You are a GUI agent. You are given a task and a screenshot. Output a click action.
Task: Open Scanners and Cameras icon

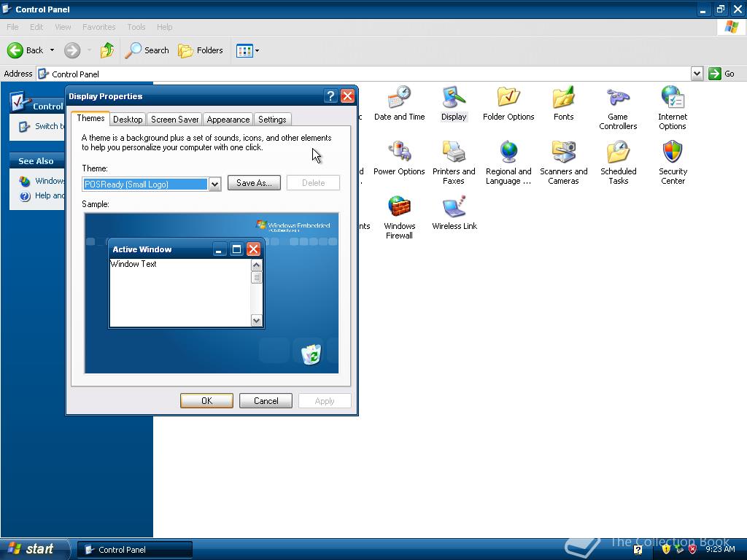point(564,163)
